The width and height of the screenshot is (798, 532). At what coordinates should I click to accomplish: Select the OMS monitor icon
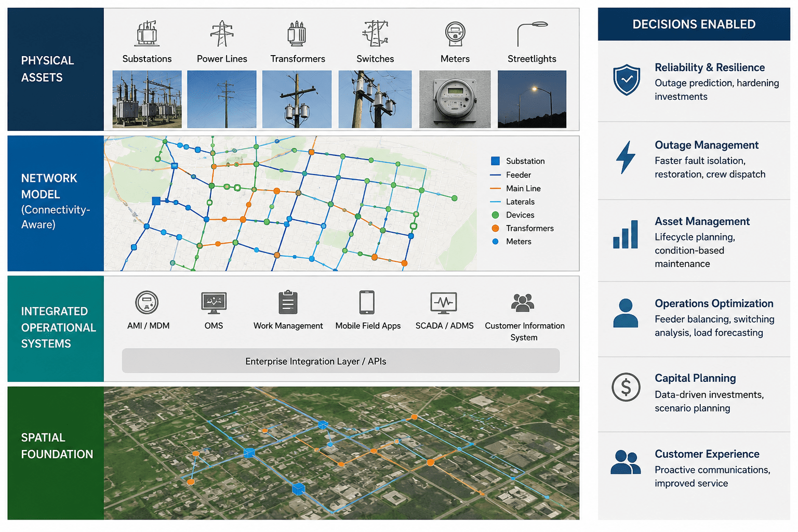tap(214, 303)
